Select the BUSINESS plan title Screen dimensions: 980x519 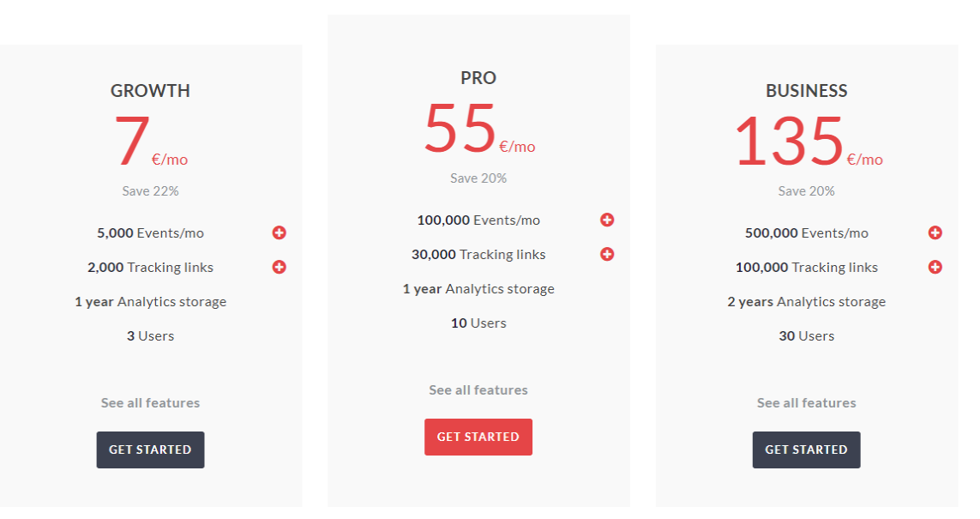[x=806, y=91]
